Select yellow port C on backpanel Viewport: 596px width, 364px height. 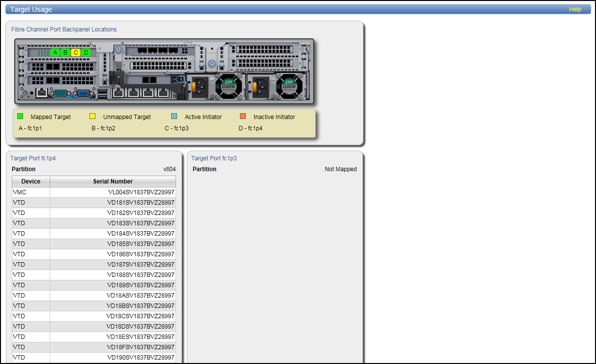[76, 53]
